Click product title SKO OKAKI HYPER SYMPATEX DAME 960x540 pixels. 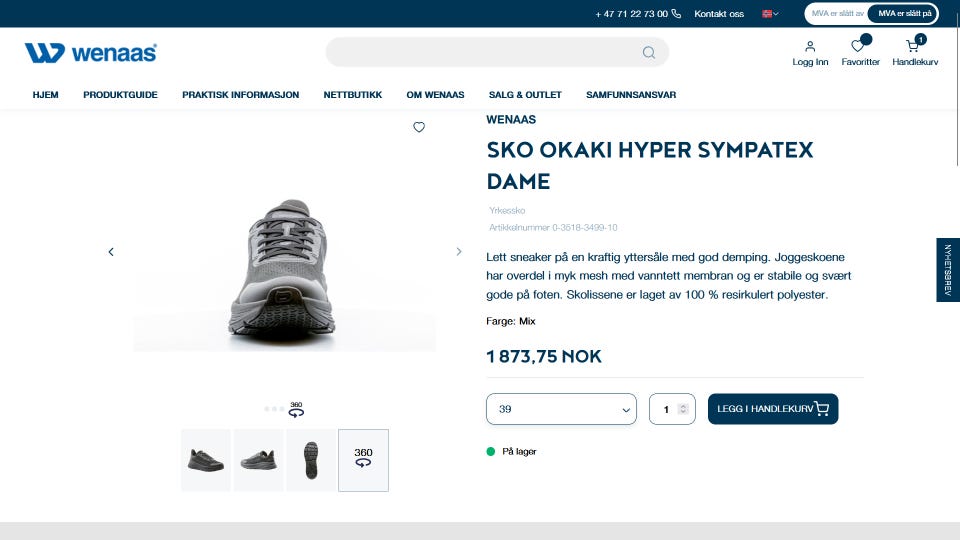(650, 165)
